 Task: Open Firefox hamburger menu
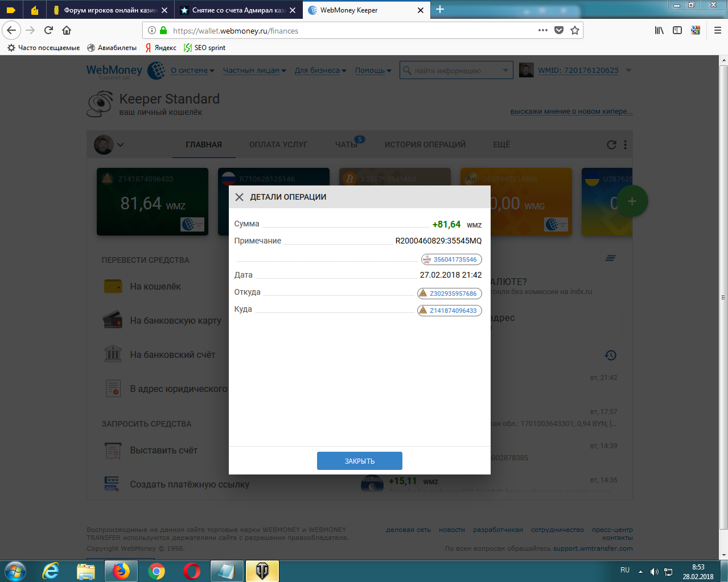[x=718, y=30]
